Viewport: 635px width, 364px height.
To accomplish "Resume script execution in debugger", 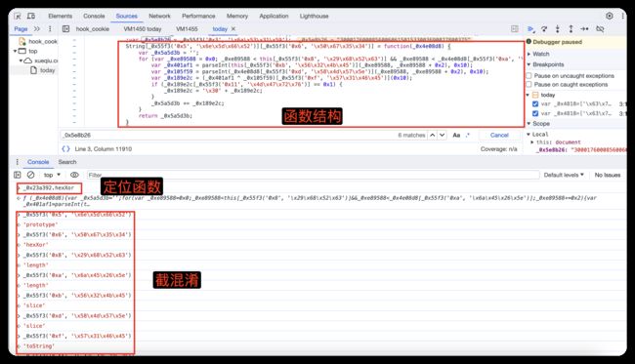I will [530, 29].
